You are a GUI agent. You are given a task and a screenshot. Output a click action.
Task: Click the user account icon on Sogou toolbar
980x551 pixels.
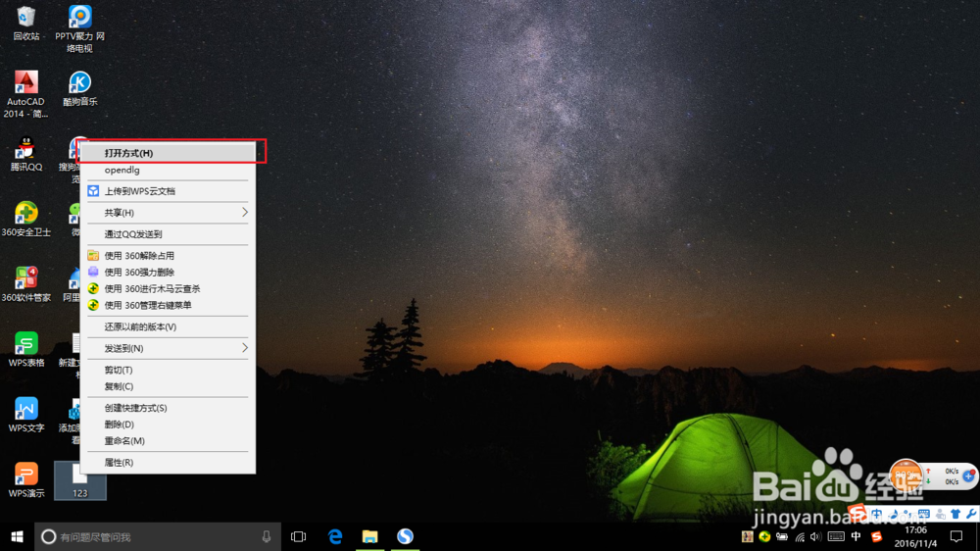pos(941,514)
